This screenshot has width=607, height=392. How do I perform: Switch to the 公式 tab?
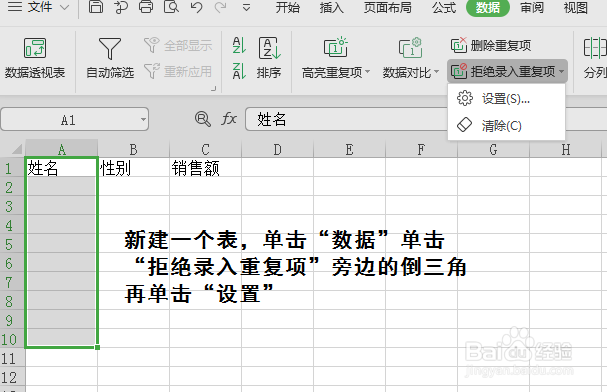click(444, 7)
